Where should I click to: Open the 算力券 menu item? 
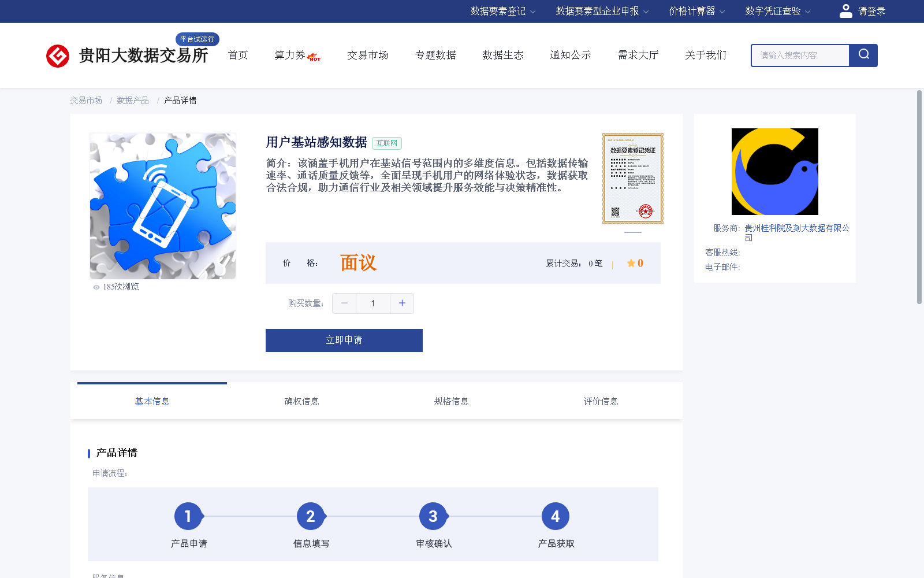tap(290, 55)
